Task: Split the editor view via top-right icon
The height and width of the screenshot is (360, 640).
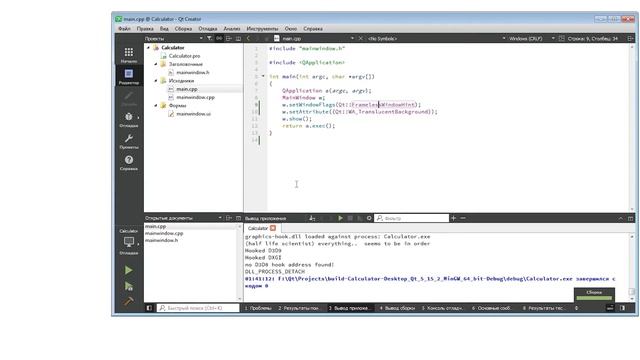Action: pyautogui.click(x=631, y=38)
